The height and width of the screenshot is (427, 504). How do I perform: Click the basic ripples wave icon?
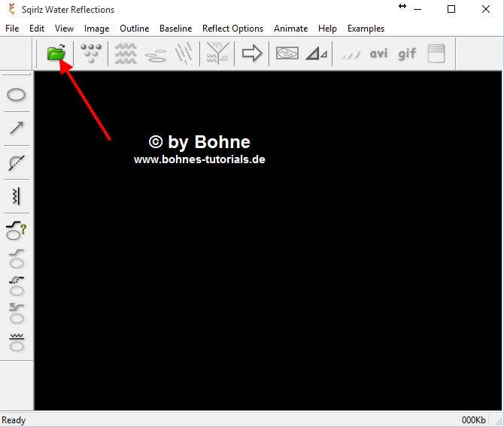[x=126, y=53]
